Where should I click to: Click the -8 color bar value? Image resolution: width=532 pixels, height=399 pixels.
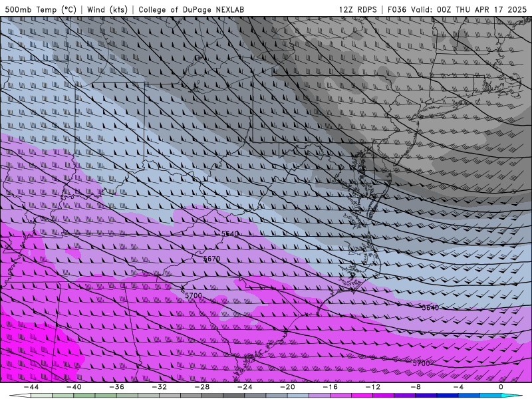(x=416, y=387)
